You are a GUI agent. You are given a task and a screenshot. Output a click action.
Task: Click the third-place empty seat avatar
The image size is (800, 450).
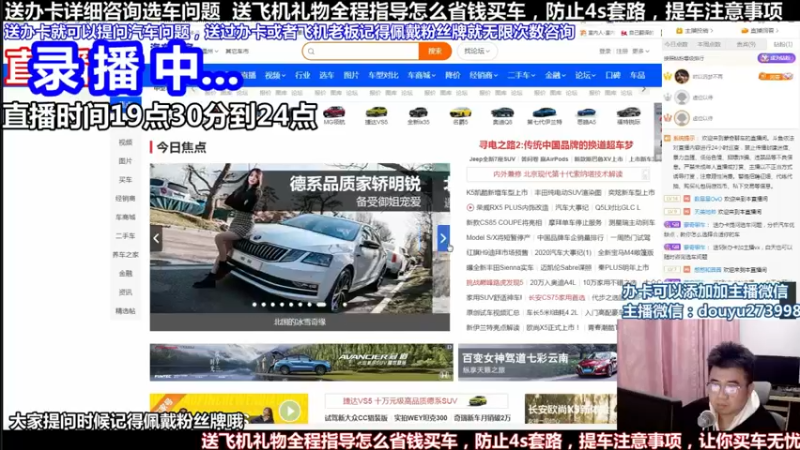click(x=682, y=118)
